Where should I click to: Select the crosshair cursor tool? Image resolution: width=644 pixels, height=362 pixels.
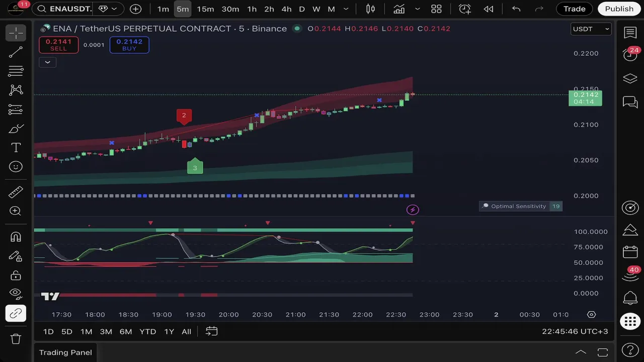(16, 33)
